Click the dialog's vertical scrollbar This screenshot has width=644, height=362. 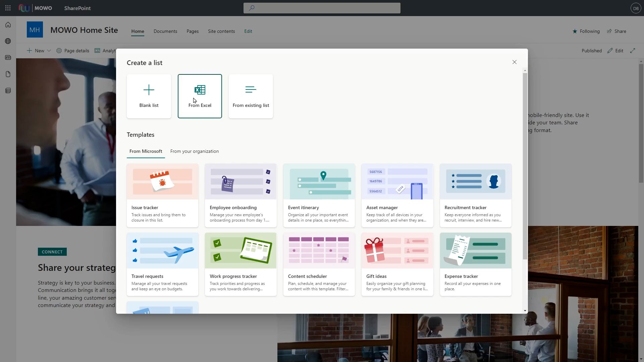(525, 166)
